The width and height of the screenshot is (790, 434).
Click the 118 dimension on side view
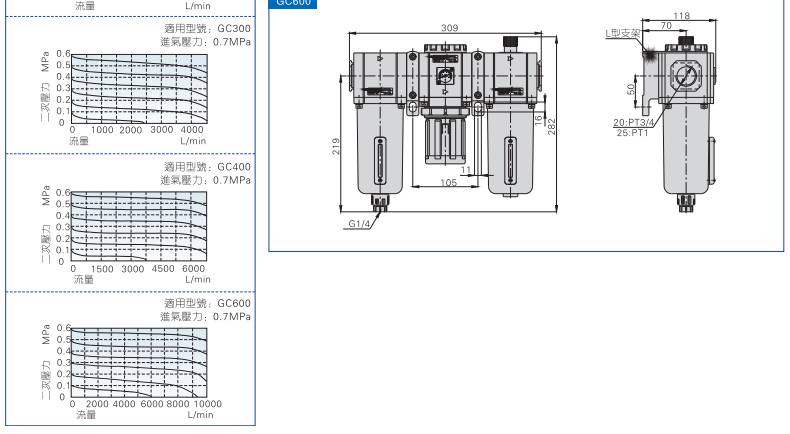681,16
